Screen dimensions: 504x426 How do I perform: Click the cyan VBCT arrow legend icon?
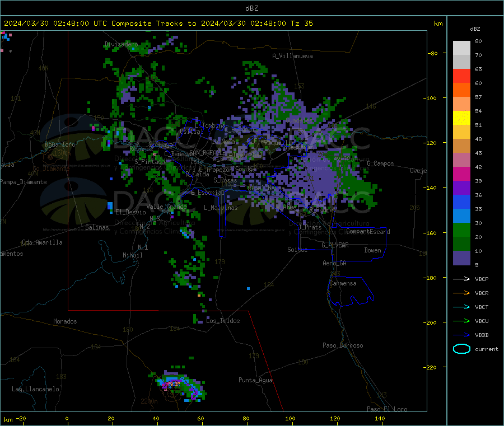pos(461,307)
